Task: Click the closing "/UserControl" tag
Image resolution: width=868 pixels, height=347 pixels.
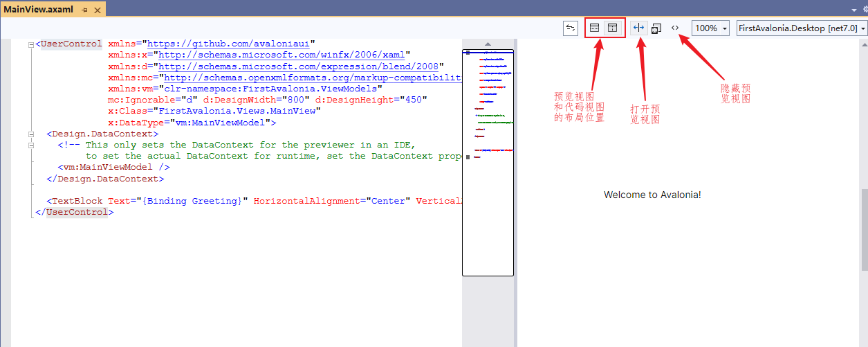Action: point(75,211)
